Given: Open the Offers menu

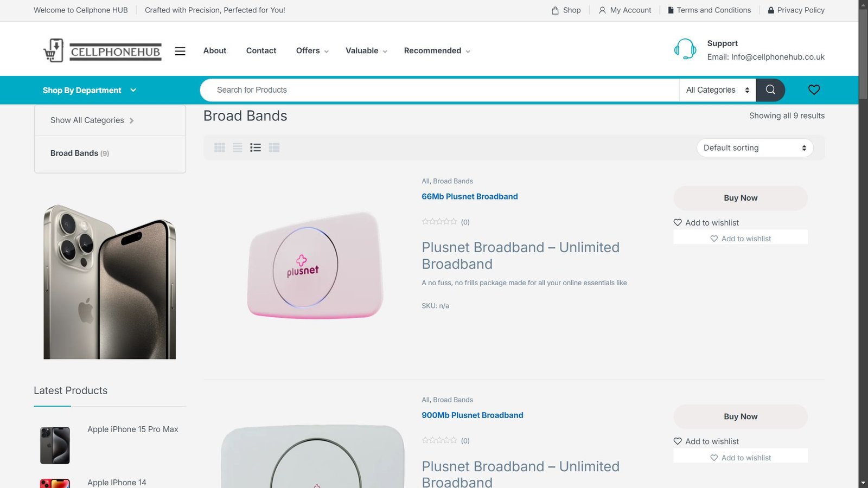Looking at the screenshot, I should tap(312, 51).
